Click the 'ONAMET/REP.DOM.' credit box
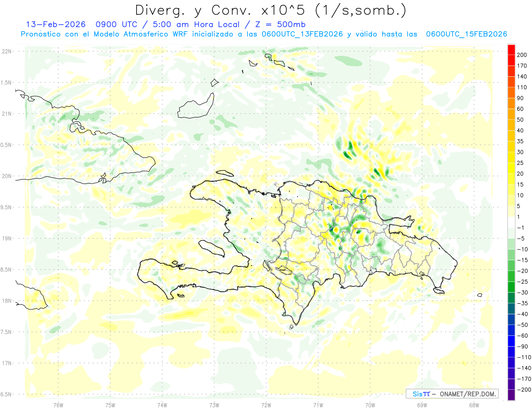The height and width of the screenshot is (411, 532). click(x=452, y=394)
